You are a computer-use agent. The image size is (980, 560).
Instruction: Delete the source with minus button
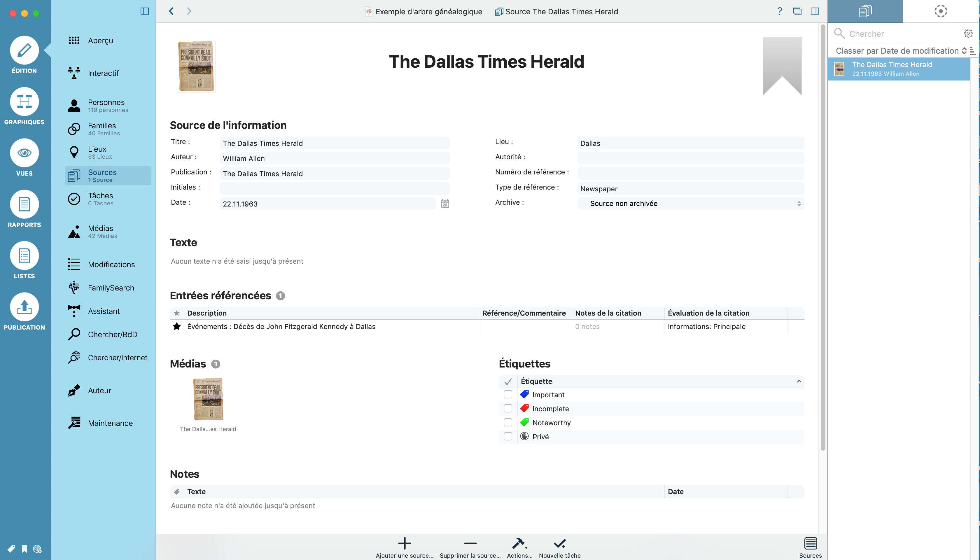(470, 547)
